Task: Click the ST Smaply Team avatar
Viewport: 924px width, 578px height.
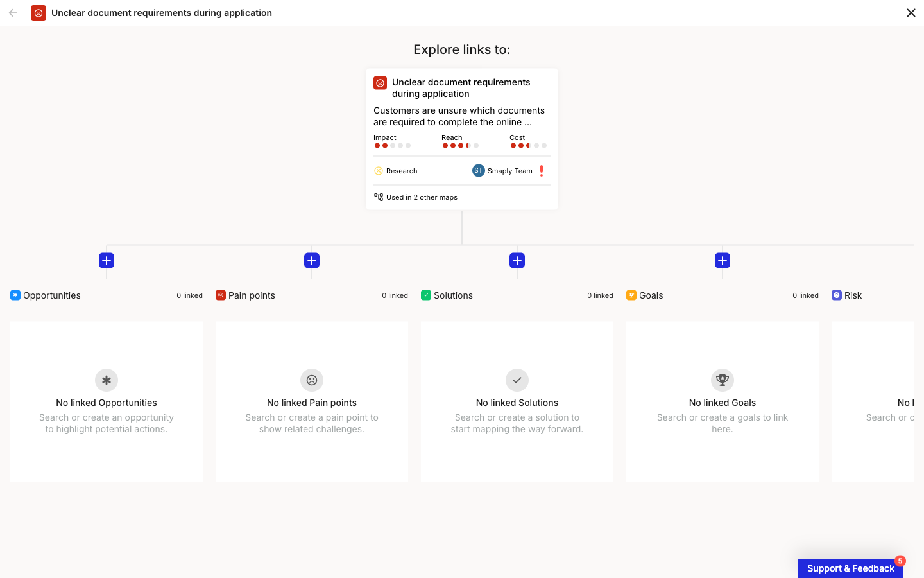Action: tap(479, 170)
